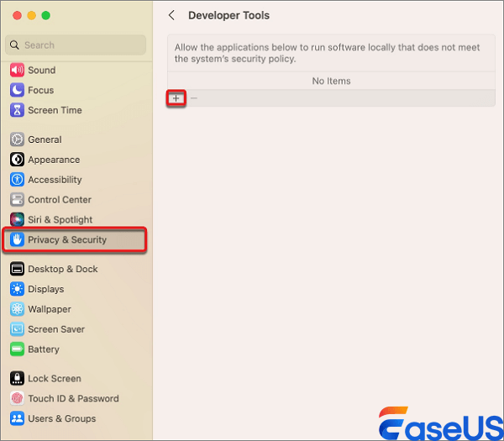Screen dimensions: 504x441
Task: Open Touch ID & Password label
Action: 74,398
